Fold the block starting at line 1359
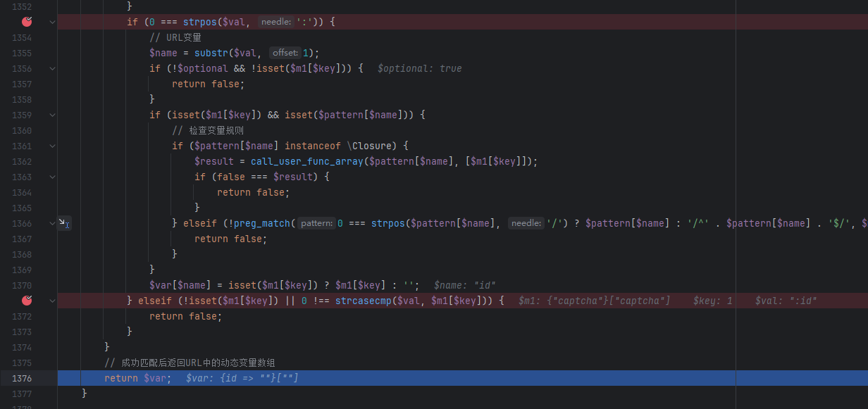The width and height of the screenshot is (868, 409). 52,115
